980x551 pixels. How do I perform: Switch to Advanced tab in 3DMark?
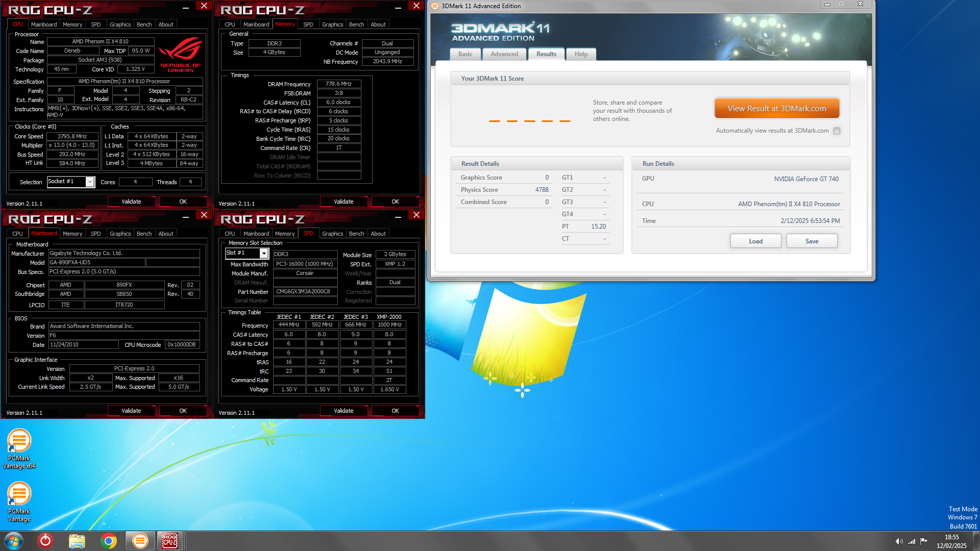pos(504,54)
